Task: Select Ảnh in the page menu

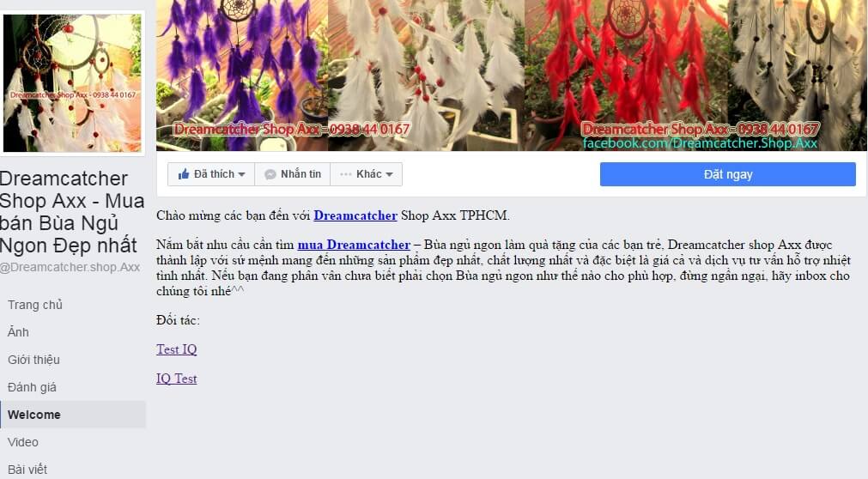Action: [x=18, y=332]
